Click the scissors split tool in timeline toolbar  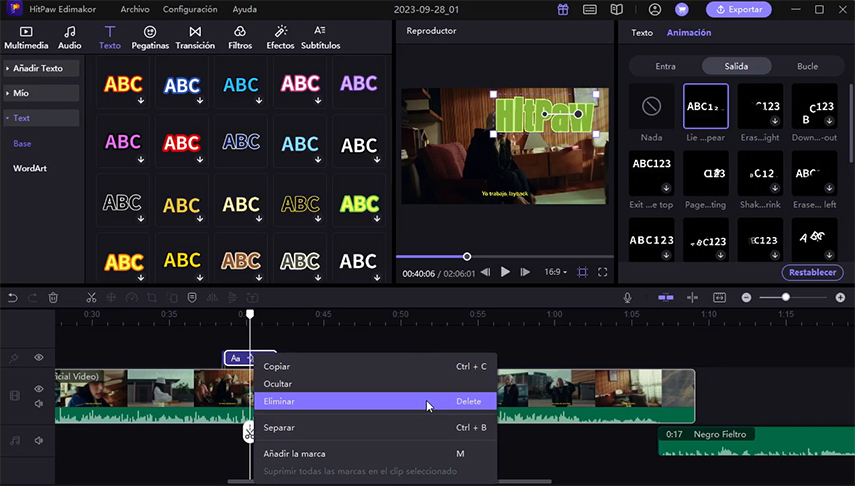91,298
